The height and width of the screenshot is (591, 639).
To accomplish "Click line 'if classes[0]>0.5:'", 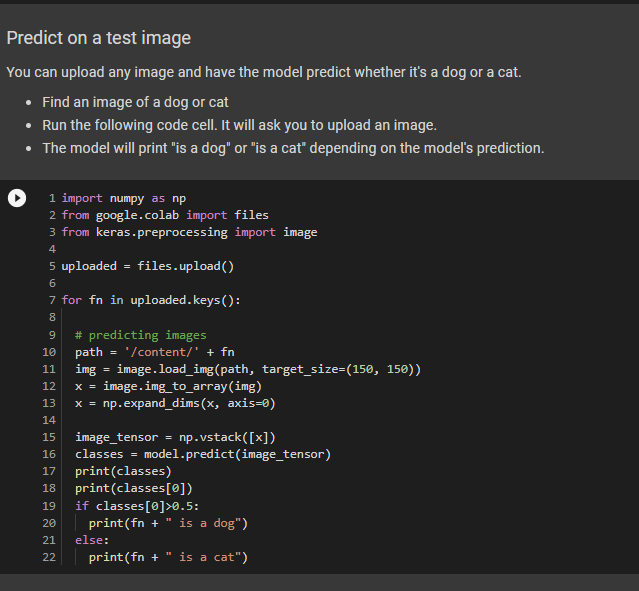I will pos(137,506).
